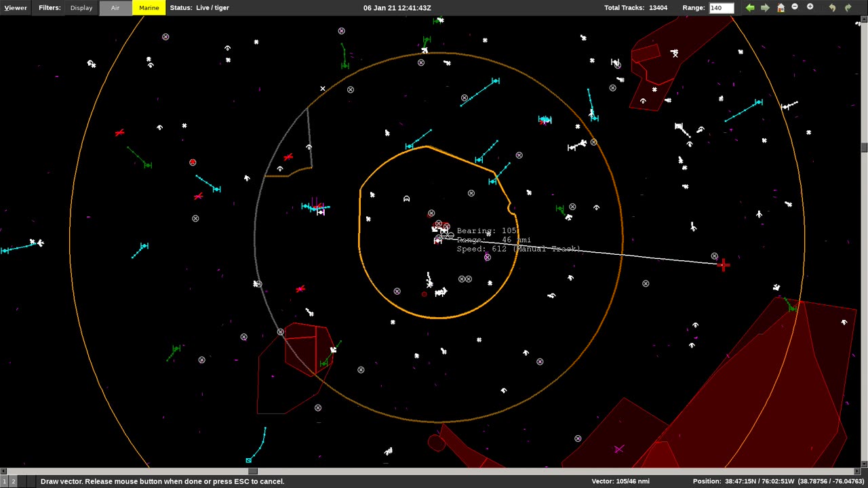Click the red circle marker on bottom red zone

coord(436,444)
